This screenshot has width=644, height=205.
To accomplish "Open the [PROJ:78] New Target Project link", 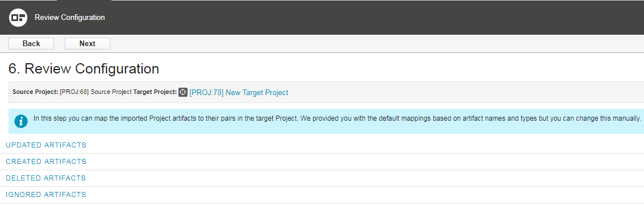I will 239,93.
